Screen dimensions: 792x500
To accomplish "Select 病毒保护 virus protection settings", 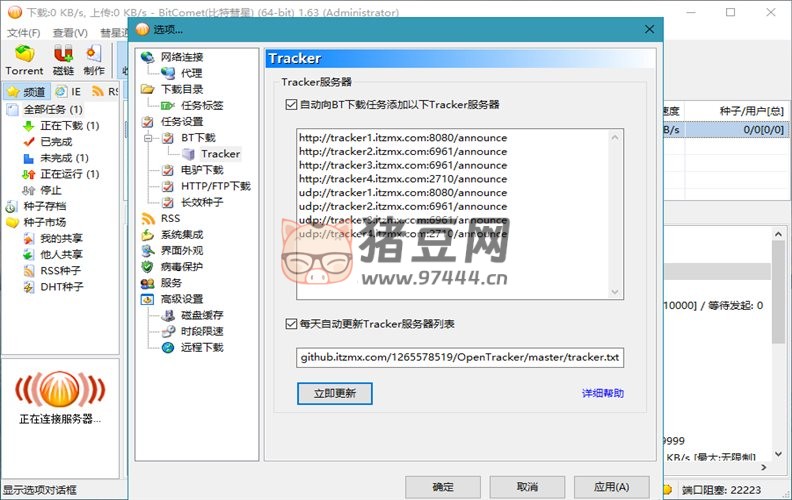I will 181,267.
